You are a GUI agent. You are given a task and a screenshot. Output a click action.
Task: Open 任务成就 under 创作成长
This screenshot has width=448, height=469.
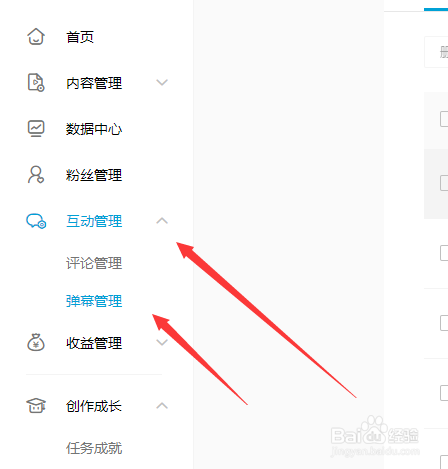94,448
